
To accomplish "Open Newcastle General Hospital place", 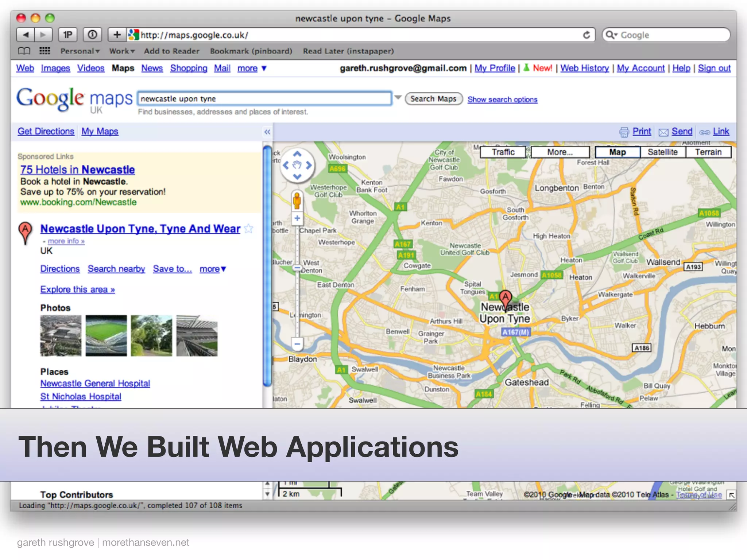I will (95, 384).
